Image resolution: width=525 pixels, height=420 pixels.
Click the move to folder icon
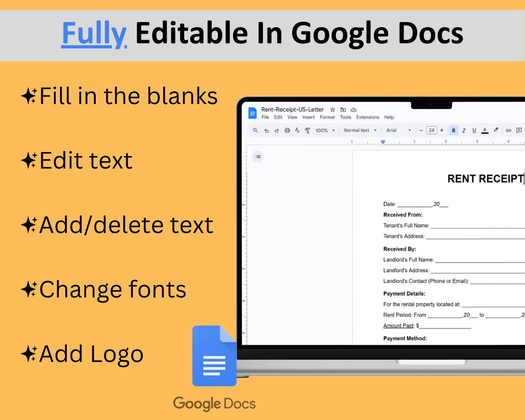[x=343, y=110]
